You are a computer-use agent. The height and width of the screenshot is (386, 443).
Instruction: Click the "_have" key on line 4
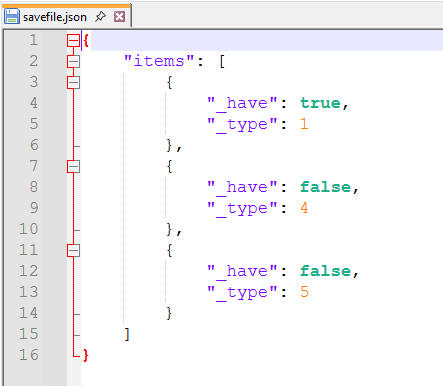(x=242, y=104)
